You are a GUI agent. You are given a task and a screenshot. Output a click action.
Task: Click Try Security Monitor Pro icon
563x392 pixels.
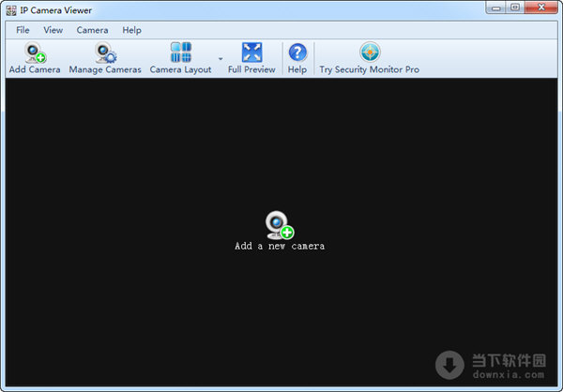click(370, 53)
